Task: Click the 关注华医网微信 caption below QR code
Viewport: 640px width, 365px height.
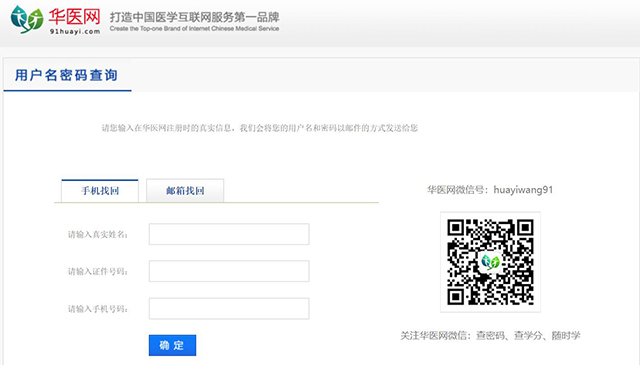Action: (490, 336)
